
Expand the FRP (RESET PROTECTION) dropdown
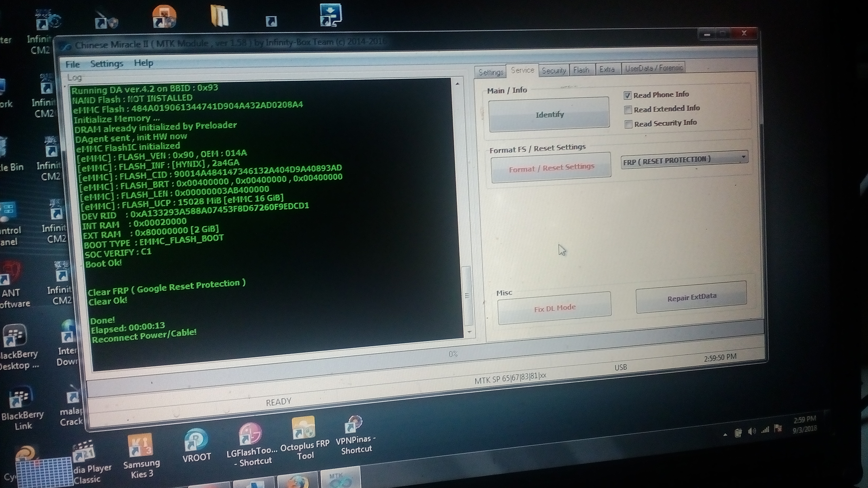tap(743, 157)
